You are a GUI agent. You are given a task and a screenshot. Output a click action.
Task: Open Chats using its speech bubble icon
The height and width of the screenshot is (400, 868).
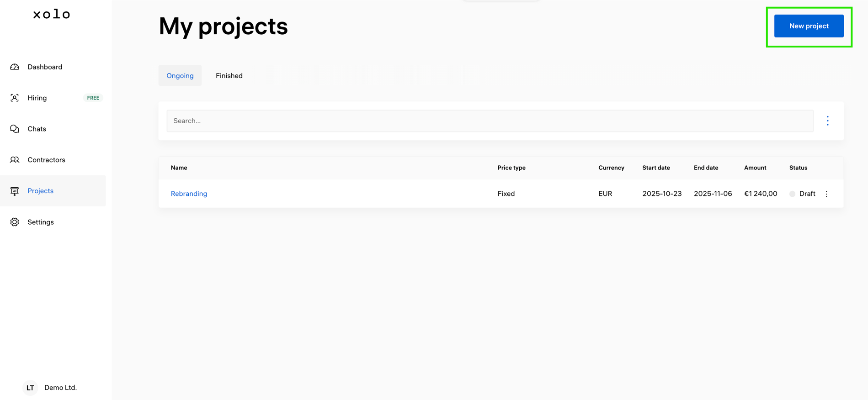[14, 129]
